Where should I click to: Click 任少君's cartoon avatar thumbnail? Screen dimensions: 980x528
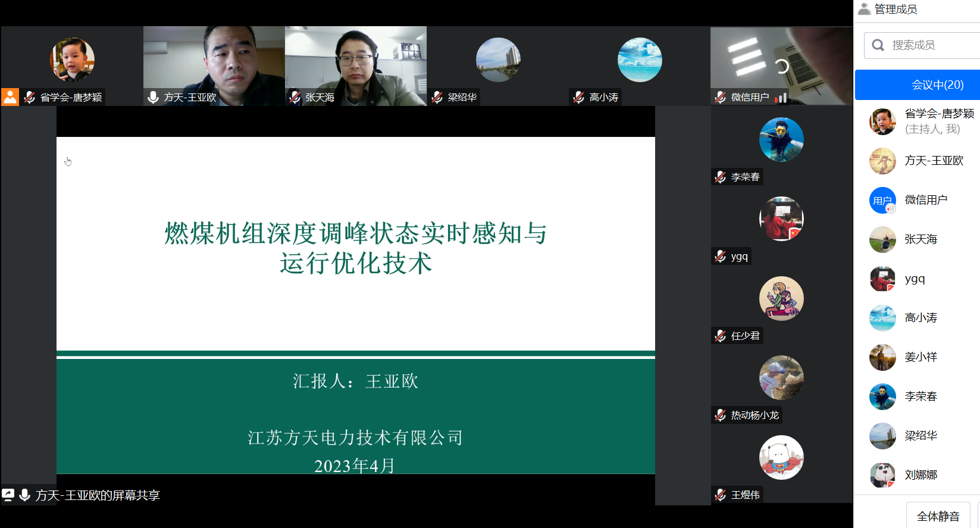pyautogui.click(x=781, y=298)
